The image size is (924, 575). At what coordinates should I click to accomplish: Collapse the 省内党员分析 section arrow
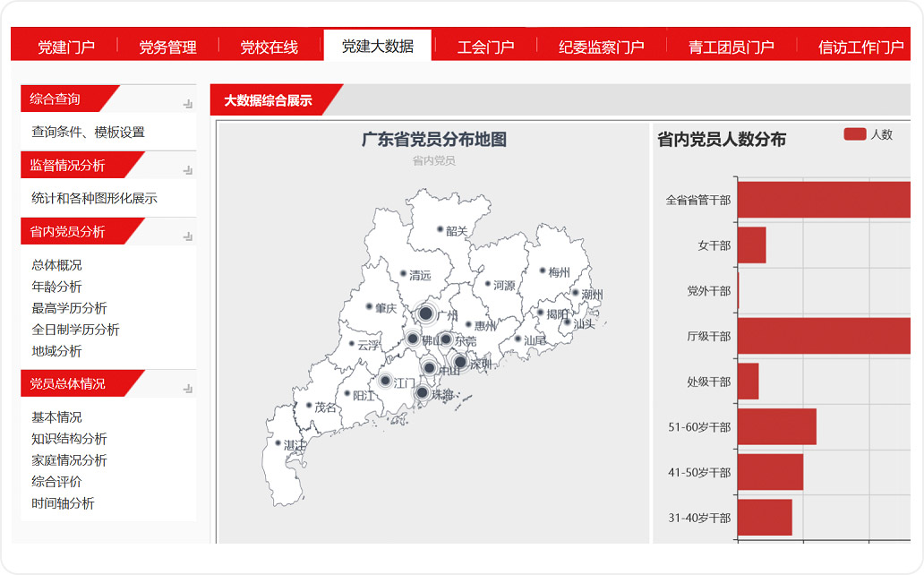point(188,236)
